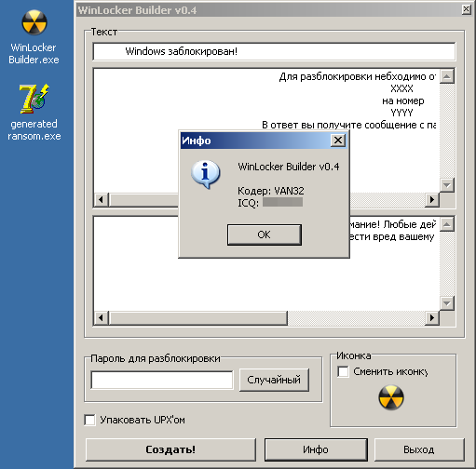Click the scroll left arrow of the upper text box
Screen dimensions: 476x469
(102, 199)
